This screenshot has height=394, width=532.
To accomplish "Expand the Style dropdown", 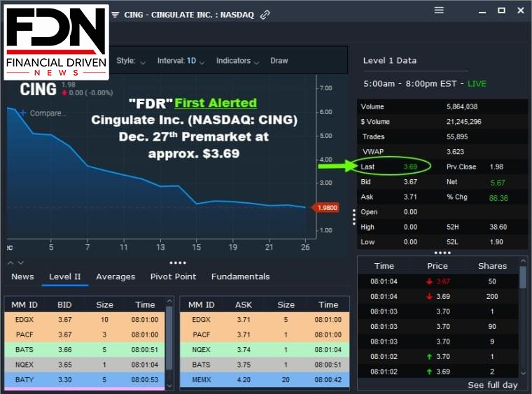I will click(131, 61).
